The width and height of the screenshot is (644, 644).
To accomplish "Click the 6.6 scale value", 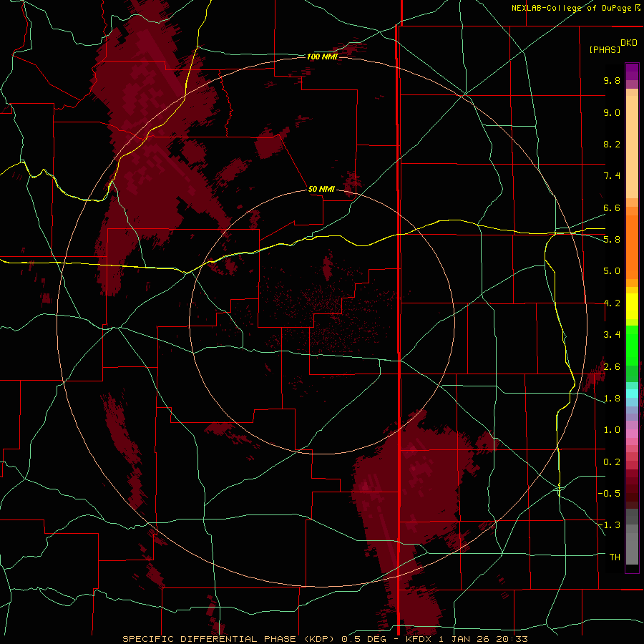I will (x=612, y=208).
